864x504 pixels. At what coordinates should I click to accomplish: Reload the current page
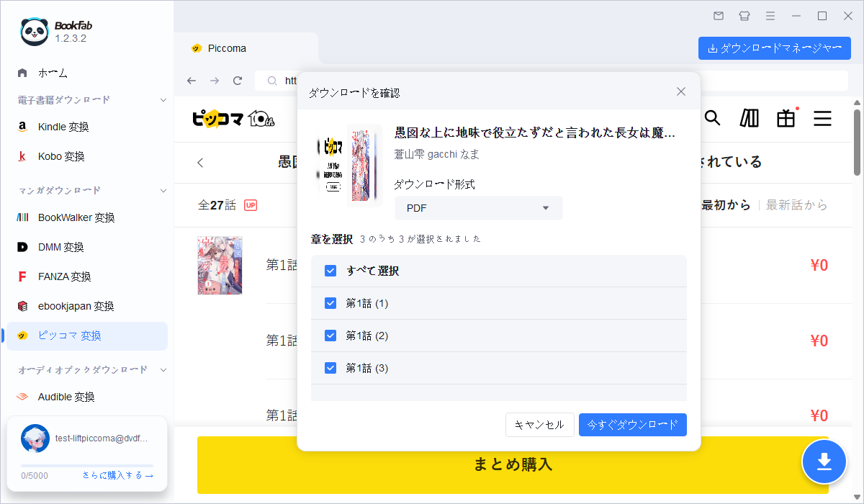(238, 81)
